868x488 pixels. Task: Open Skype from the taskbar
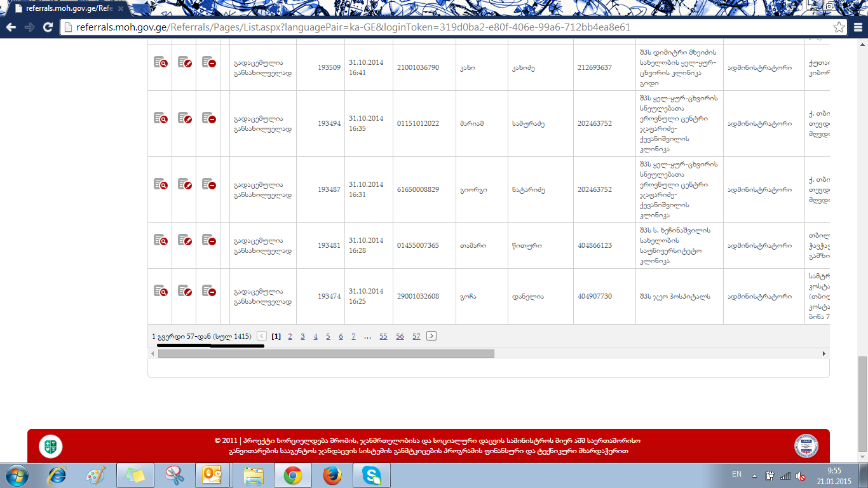[370, 475]
